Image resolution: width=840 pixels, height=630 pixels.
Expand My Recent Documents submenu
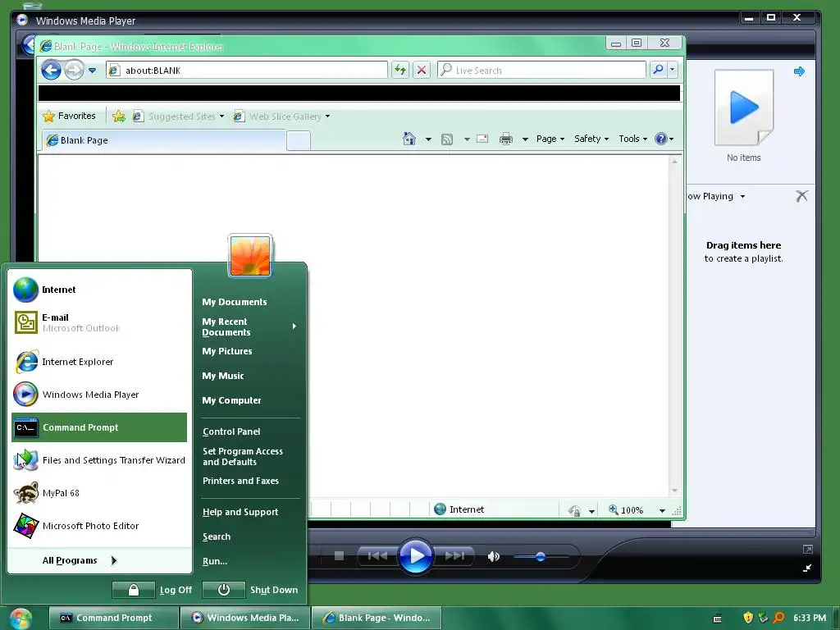(249, 326)
